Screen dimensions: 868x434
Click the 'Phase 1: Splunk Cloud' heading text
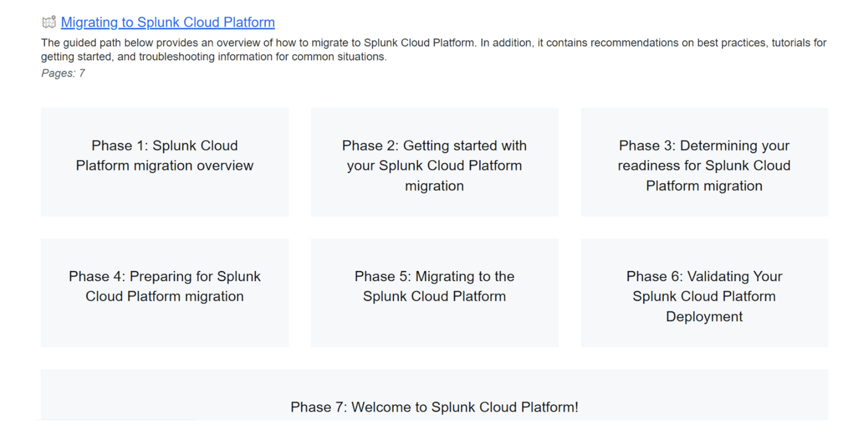[x=165, y=146]
